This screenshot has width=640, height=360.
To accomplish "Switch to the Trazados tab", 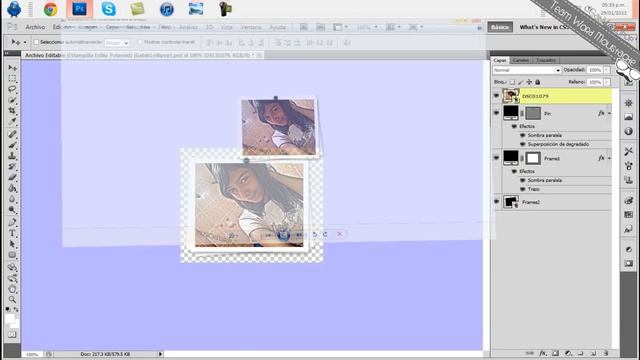I will click(x=546, y=60).
